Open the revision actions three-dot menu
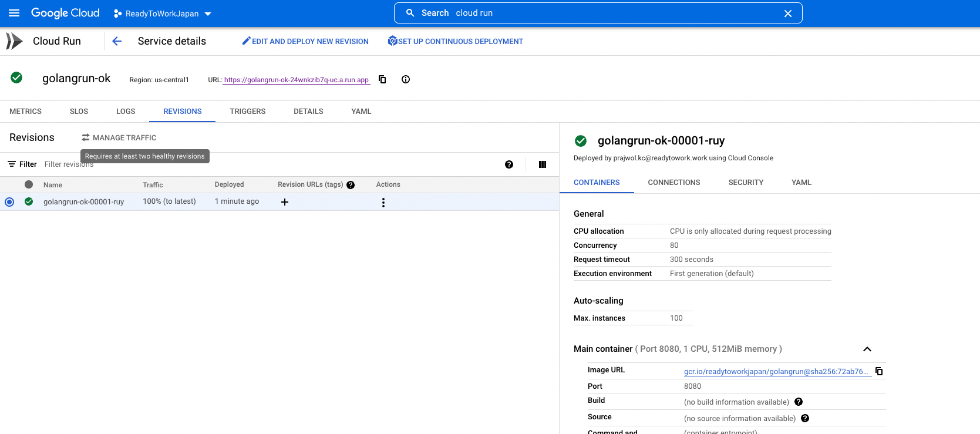This screenshot has height=434, width=980. click(x=383, y=203)
